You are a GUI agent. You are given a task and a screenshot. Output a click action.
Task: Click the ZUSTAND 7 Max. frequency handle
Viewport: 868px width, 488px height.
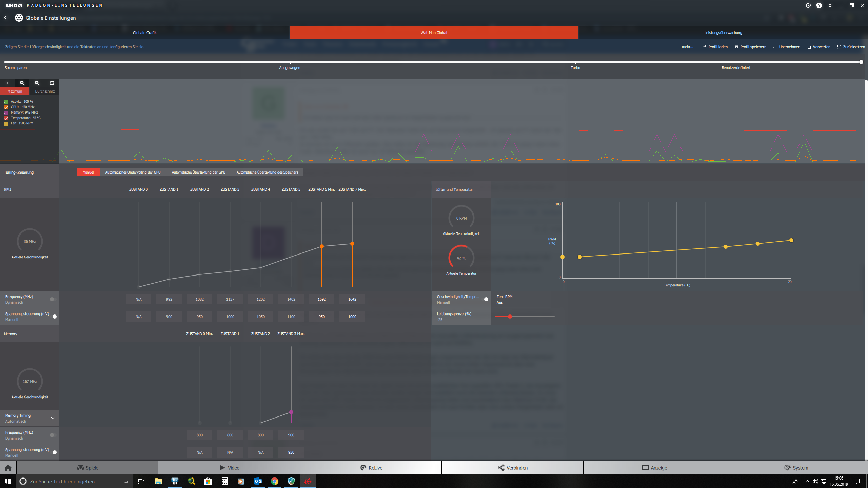352,244
